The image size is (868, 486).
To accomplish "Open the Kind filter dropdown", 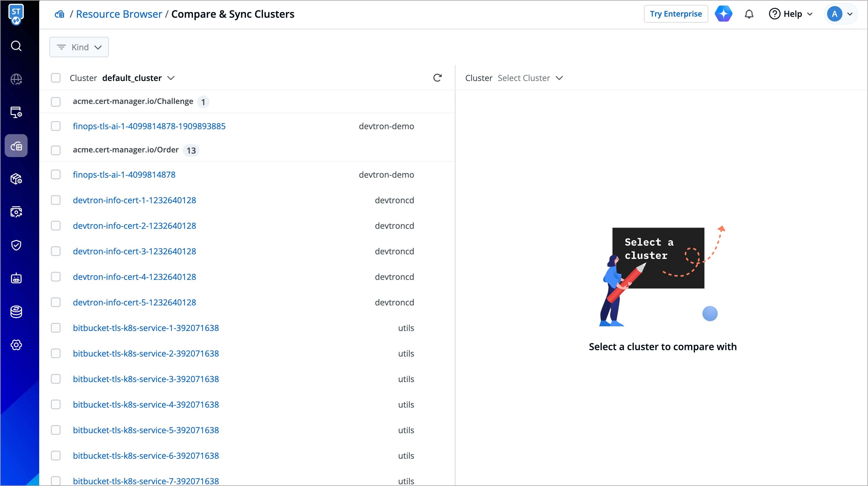I will point(79,47).
